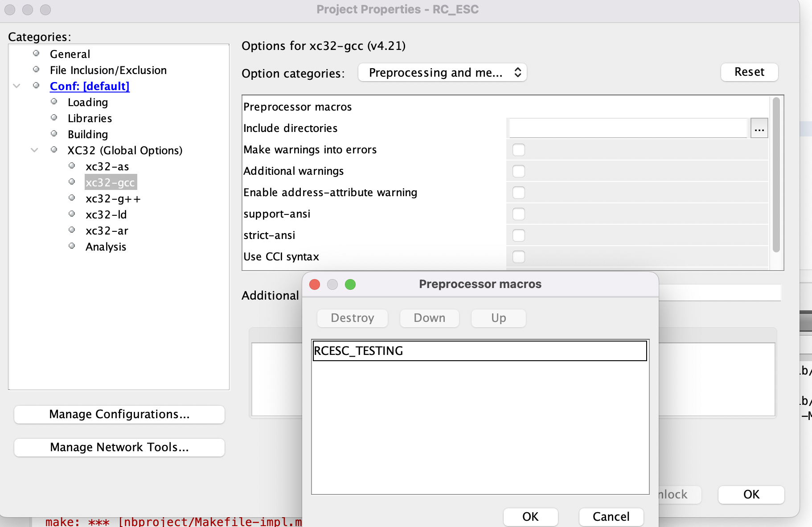Select the RCESC_TESTING macro entry
This screenshot has height=527, width=812.
[480, 351]
